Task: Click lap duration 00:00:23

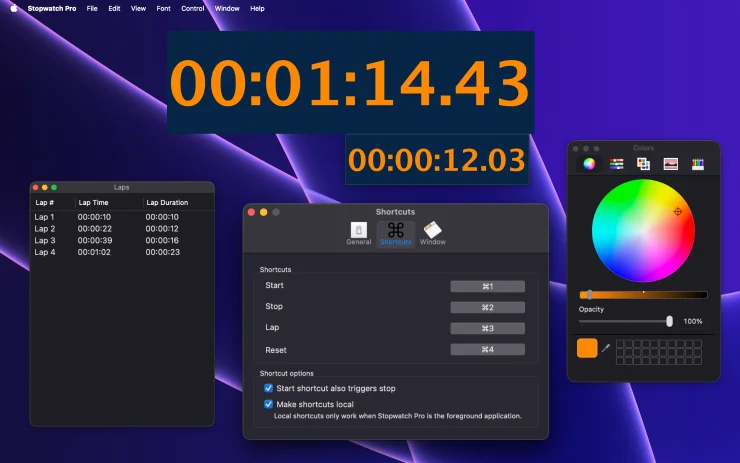Action: [x=162, y=252]
